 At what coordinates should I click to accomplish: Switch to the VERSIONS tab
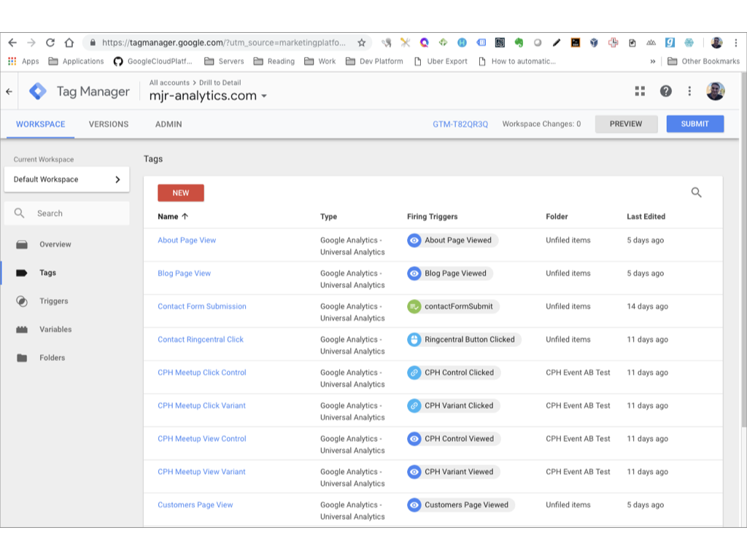109,124
